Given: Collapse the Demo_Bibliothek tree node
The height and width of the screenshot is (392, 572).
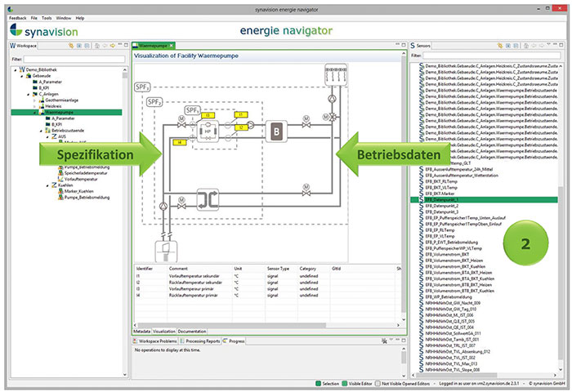Looking at the screenshot, I should click(16, 69).
